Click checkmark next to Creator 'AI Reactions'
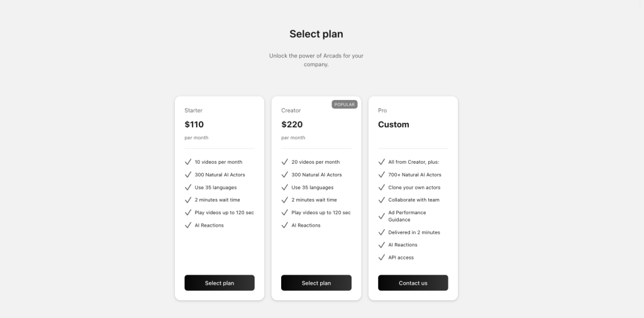The image size is (644, 318). tap(284, 225)
